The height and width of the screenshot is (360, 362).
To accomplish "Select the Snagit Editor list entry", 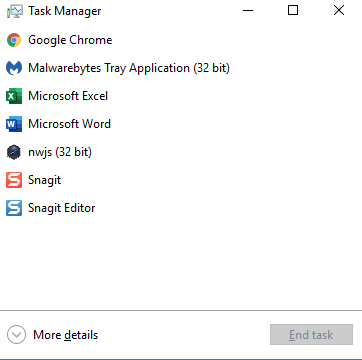I will pyautogui.click(x=181, y=208).
